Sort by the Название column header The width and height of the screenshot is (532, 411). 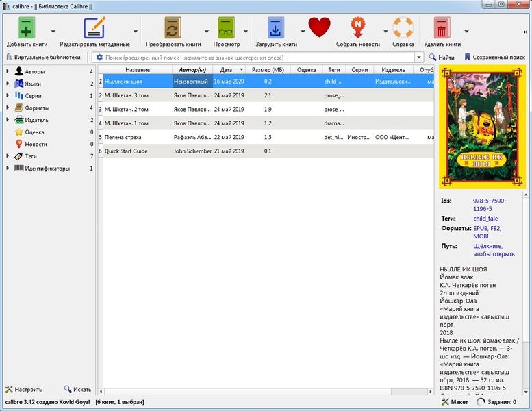138,70
